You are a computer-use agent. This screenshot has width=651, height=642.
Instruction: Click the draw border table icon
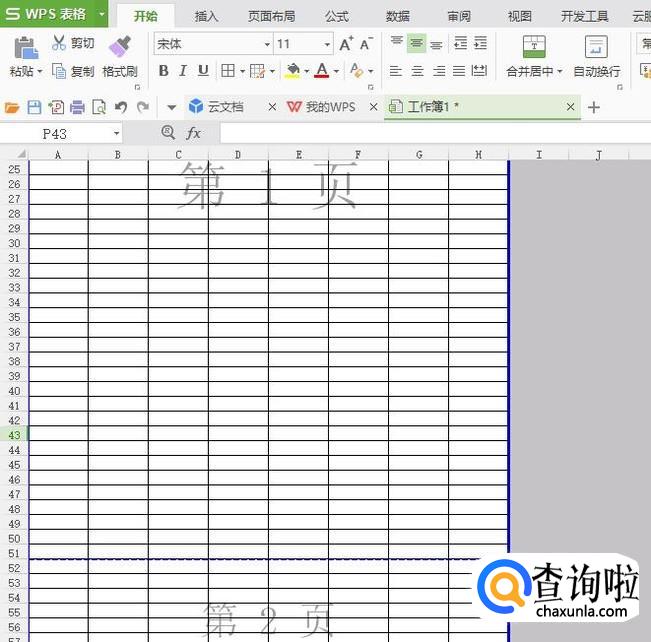pos(257,71)
